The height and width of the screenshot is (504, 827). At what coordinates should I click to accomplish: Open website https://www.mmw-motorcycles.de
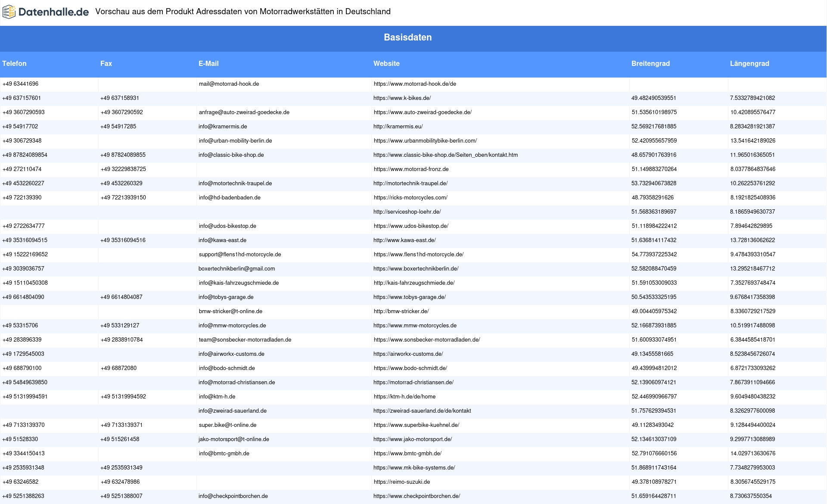pos(415,326)
